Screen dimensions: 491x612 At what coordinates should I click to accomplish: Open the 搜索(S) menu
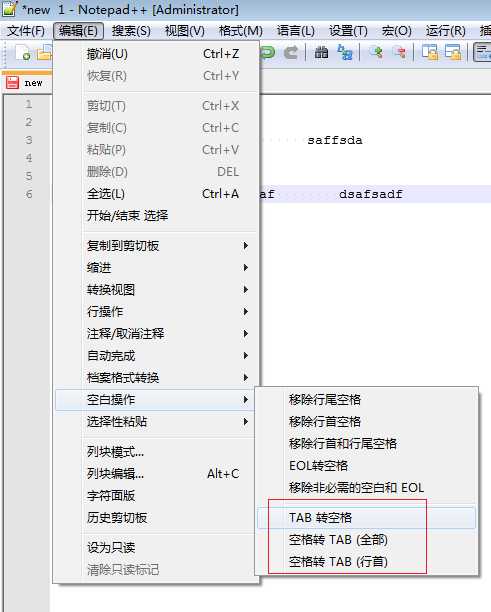click(x=131, y=30)
